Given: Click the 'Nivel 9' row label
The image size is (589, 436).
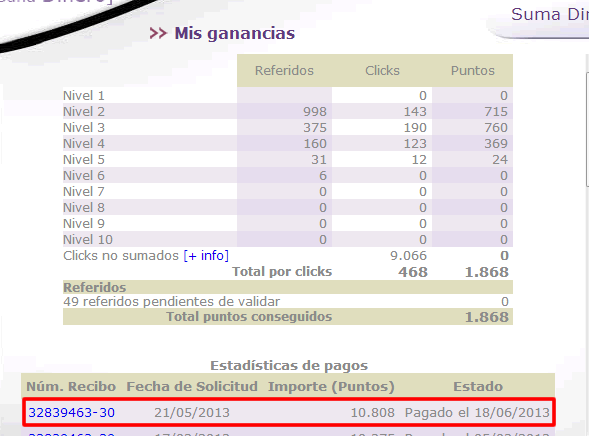Looking at the screenshot, I should pos(84,224).
